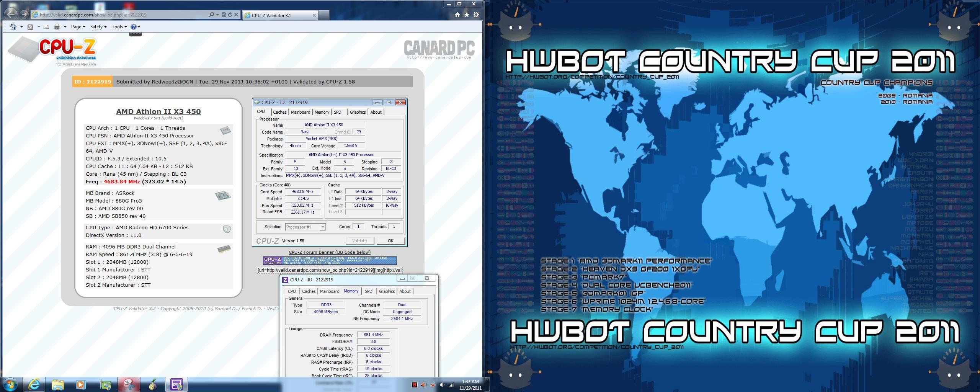980x392 pixels.
Task: Open the Graphics tab in the upper CPU-Z window
Action: click(x=358, y=112)
